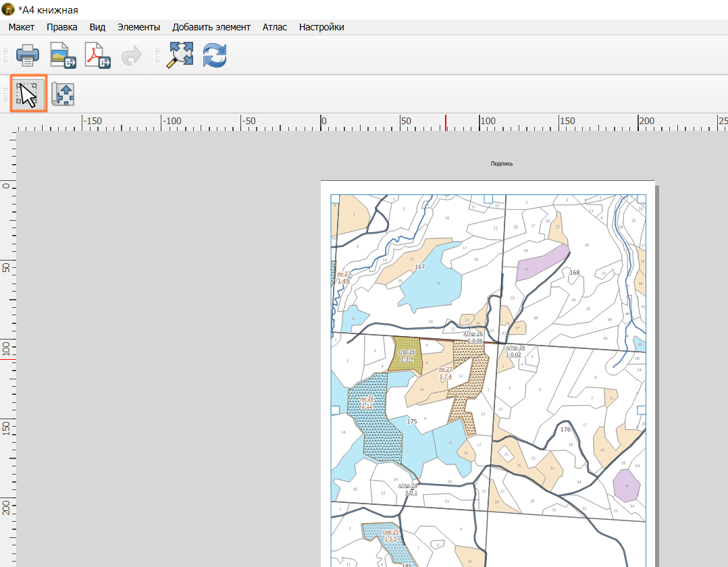Export layout as PDF icon
The height and width of the screenshot is (567, 728).
(x=97, y=55)
